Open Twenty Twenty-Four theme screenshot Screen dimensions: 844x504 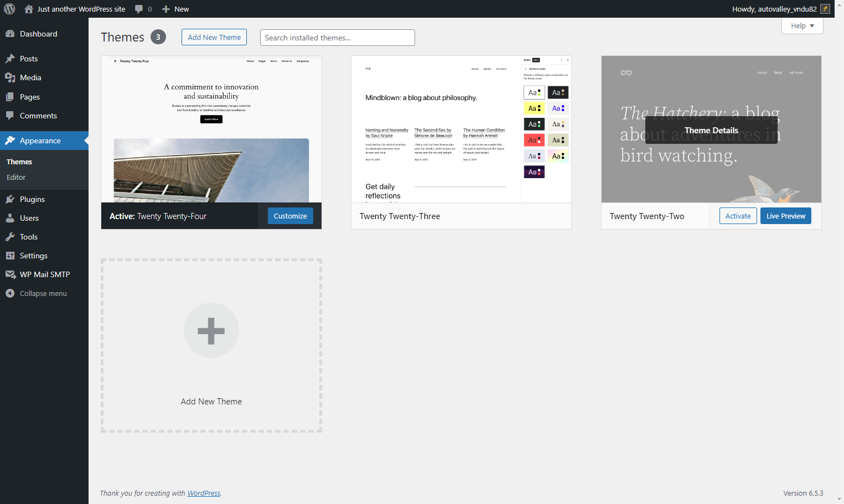(x=211, y=129)
